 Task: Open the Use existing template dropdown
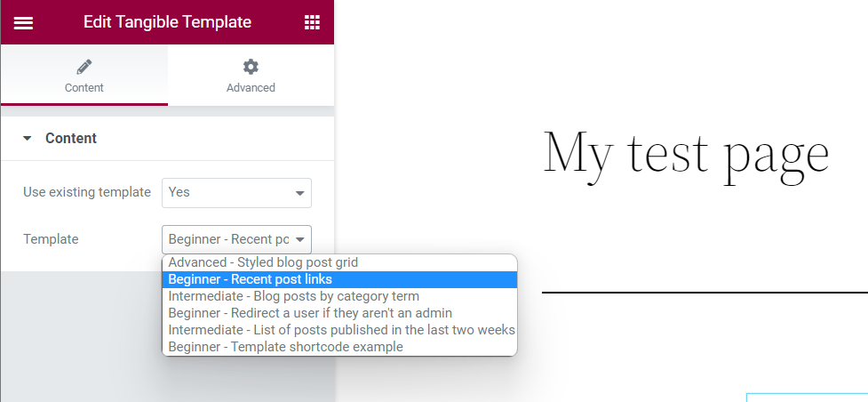[236, 192]
